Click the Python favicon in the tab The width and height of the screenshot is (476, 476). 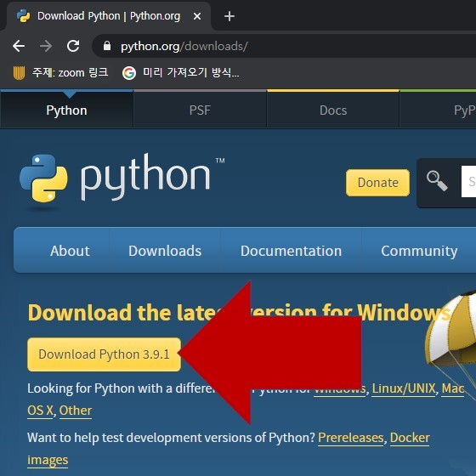[x=24, y=16]
